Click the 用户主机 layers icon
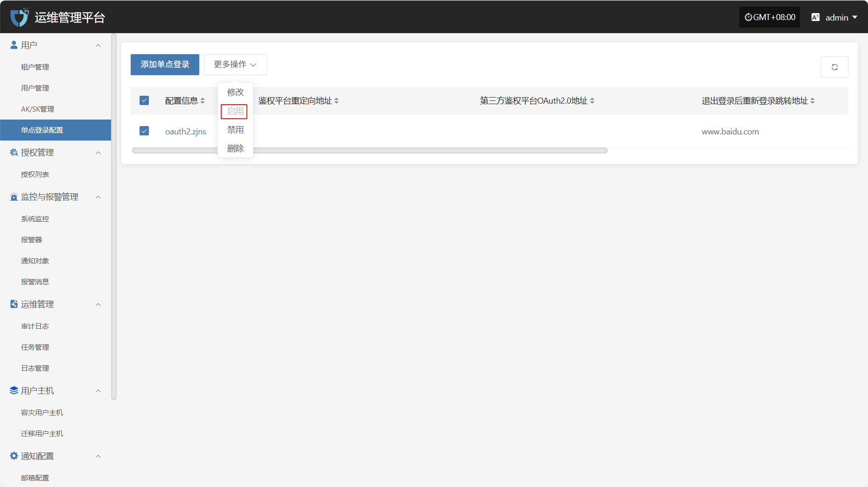The width and height of the screenshot is (868, 487). 14,390
